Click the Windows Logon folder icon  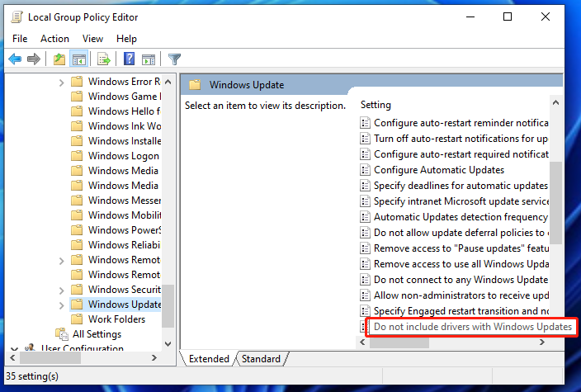point(77,156)
